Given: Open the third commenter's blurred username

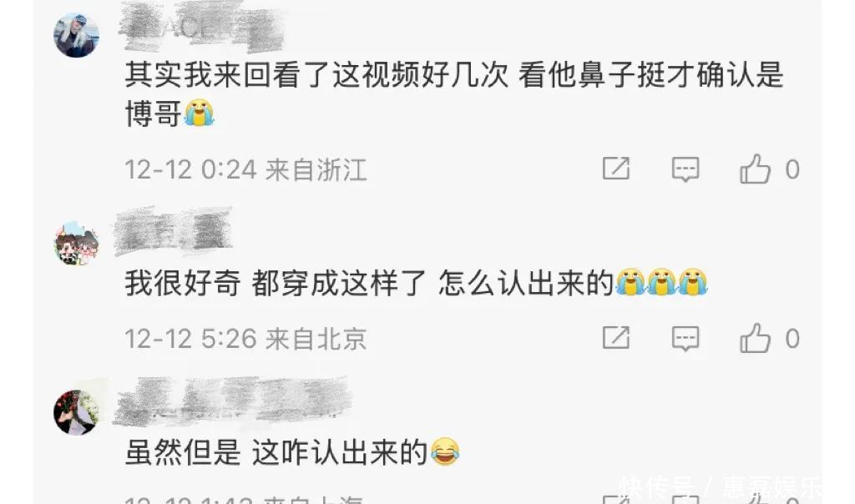Looking at the screenshot, I should [x=233, y=401].
